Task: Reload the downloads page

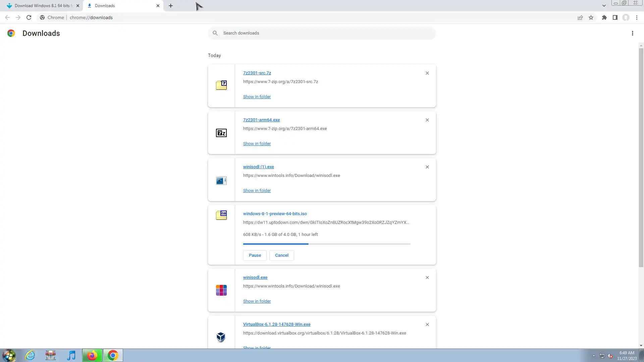Action: [x=29, y=18]
